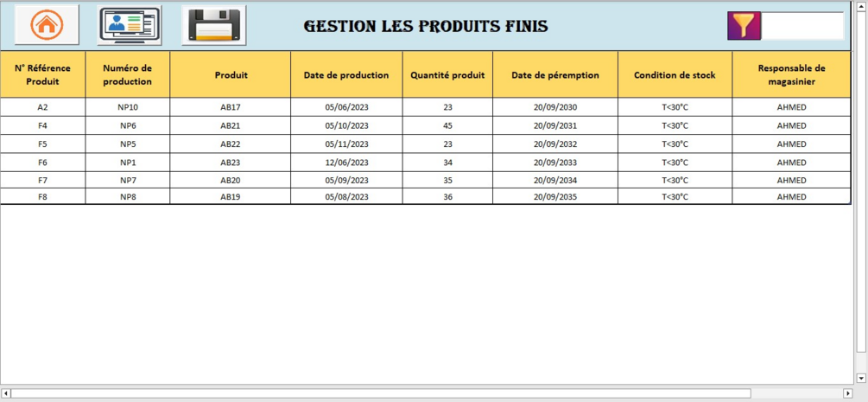Select production number NP1
The width and height of the screenshot is (868, 402).
127,163
